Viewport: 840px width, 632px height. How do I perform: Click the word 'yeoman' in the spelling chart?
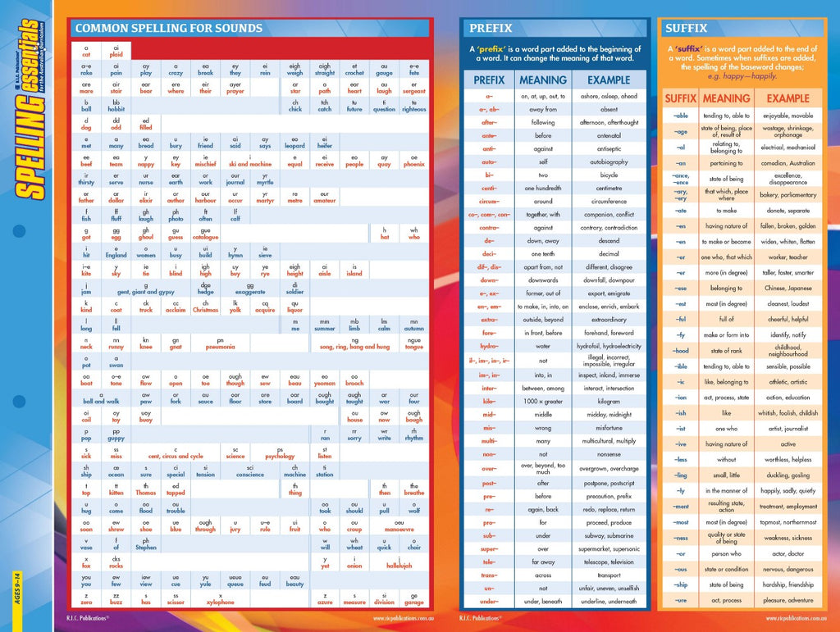tap(325, 383)
